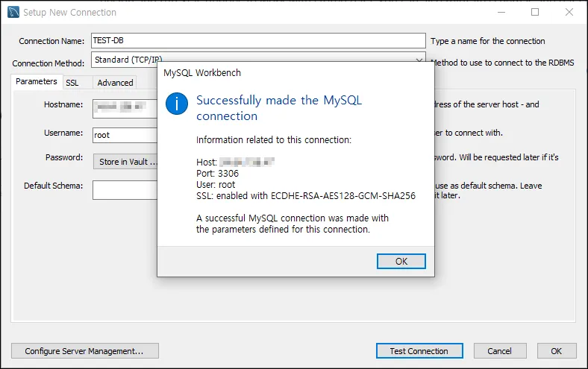The image size is (588, 369).
Task: Click the bottom-right OK button of setup window
Action: pos(556,350)
